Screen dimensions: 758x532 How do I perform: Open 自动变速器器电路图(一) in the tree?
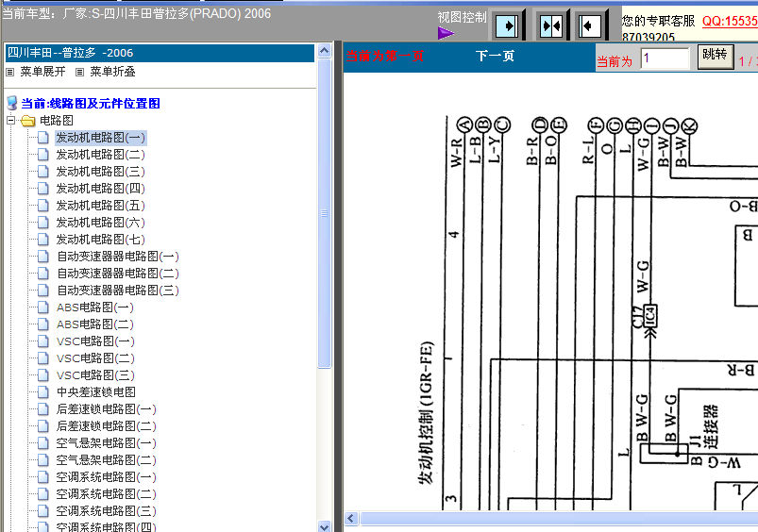pyautogui.click(x=118, y=256)
